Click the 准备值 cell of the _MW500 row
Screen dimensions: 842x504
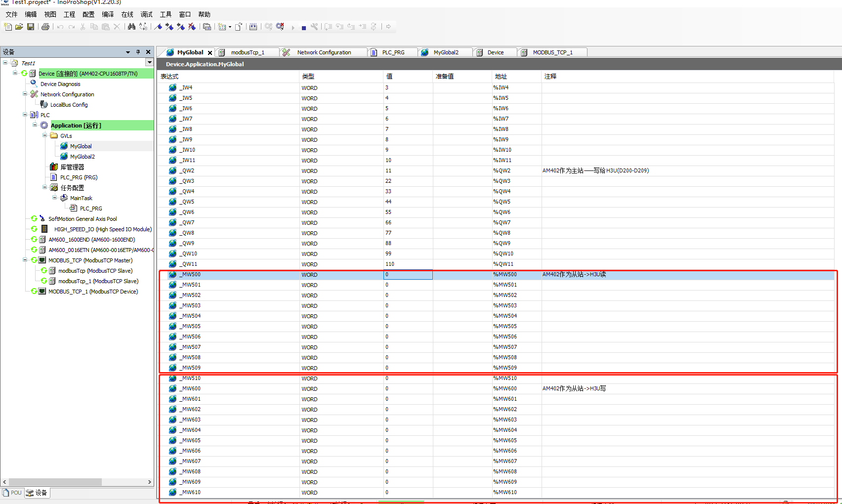pos(462,274)
